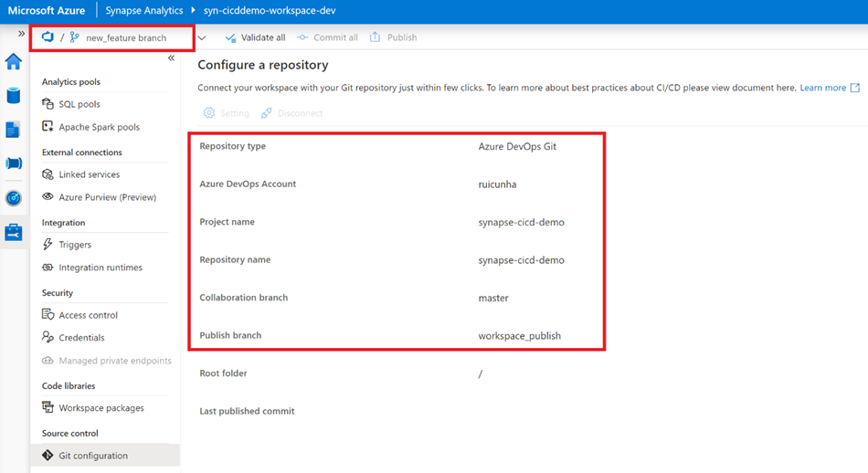Click the Apache Spark pools icon

coord(48,126)
